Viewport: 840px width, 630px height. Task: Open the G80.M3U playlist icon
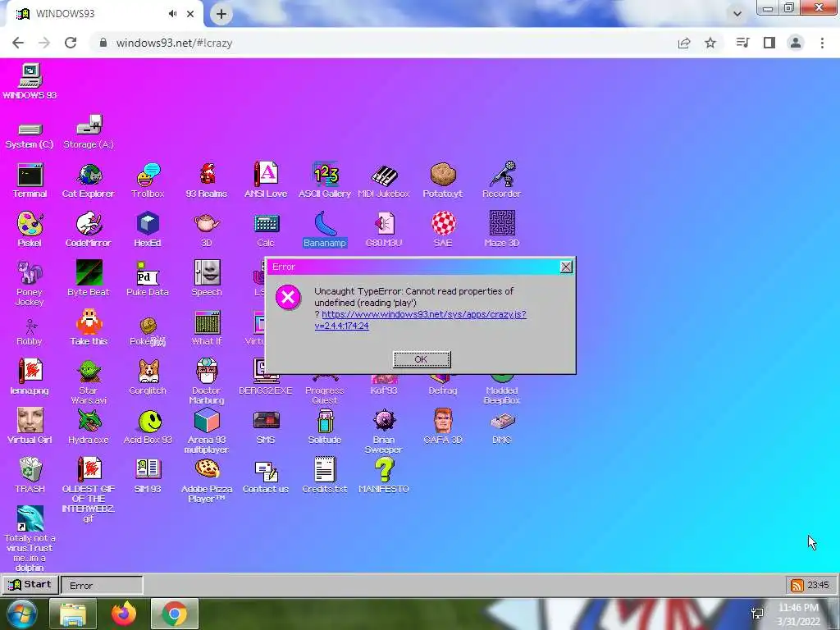384,223
